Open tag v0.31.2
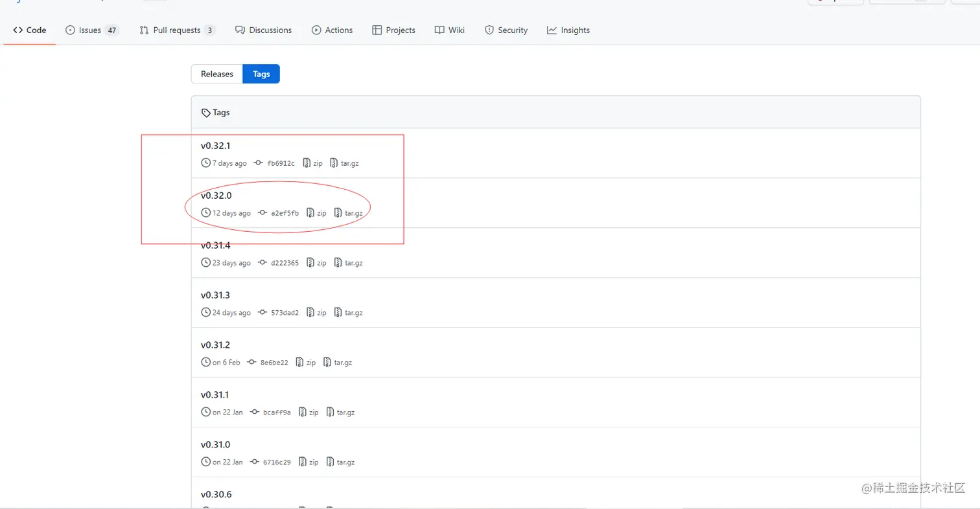 [215, 345]
